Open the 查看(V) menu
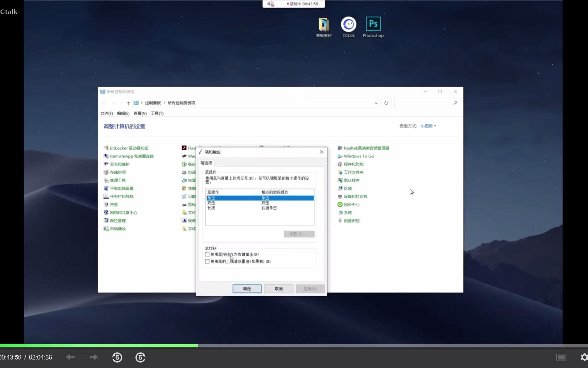Screen dimensions: 588x368 140,113
